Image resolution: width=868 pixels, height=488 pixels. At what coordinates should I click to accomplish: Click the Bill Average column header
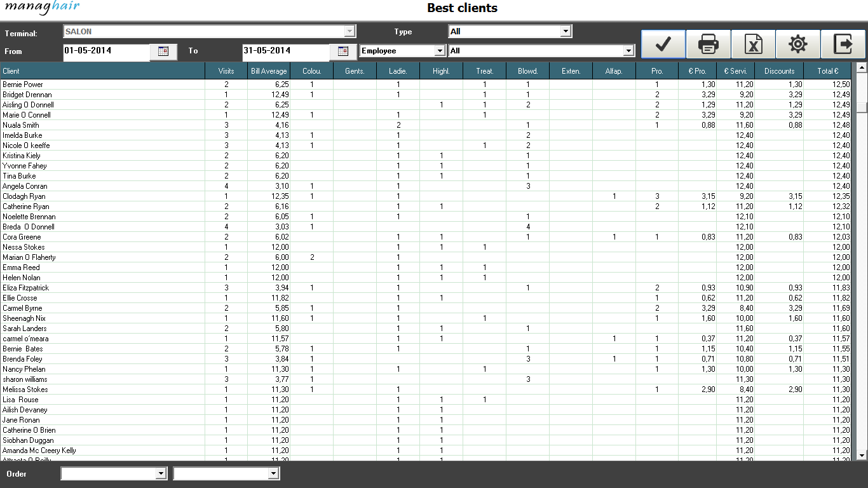(269, 71)
